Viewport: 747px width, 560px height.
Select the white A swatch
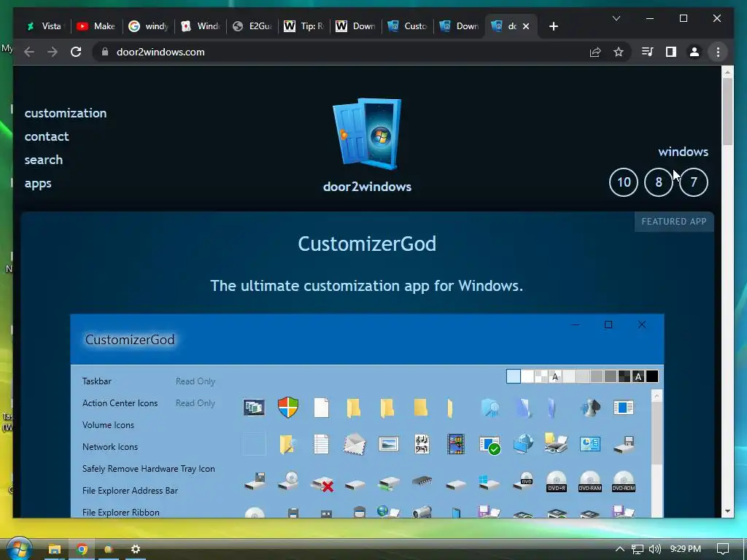click(x=555, y=376)
